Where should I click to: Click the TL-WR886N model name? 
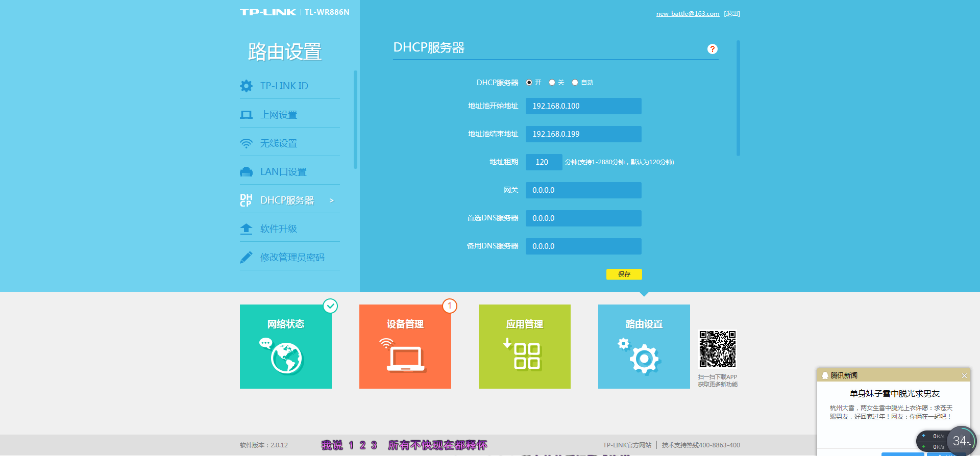pos(327,12)
